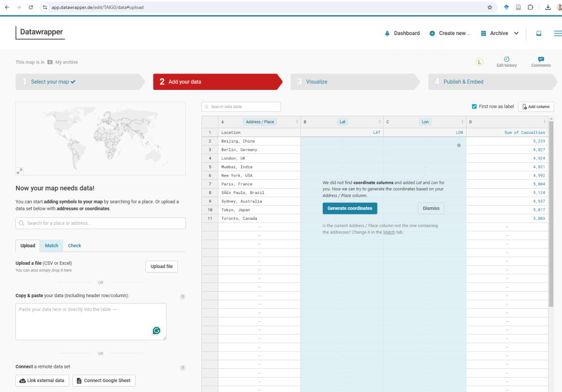Click the fullscreen expand icon on map preview
Image resolution: width=562 pixels, height=392 pixels.
(20, 171)
